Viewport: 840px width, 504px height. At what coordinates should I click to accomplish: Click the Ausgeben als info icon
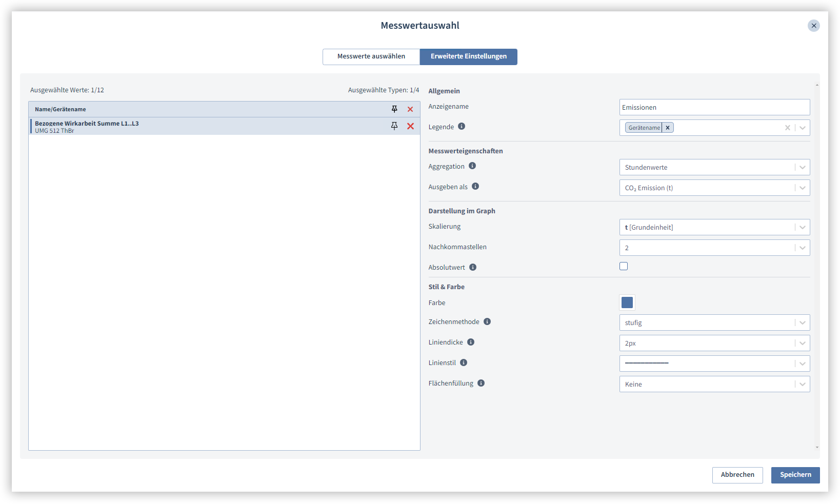[475, 186]
